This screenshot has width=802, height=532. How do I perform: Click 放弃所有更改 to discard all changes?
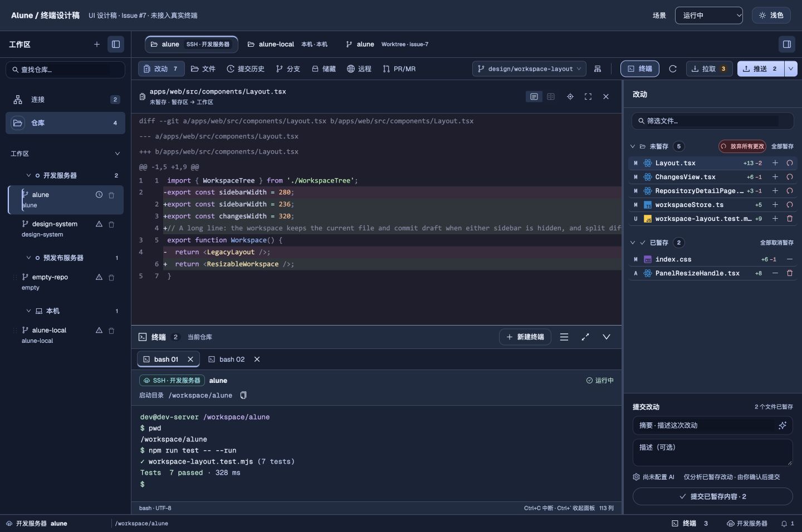tap(742, 146)
